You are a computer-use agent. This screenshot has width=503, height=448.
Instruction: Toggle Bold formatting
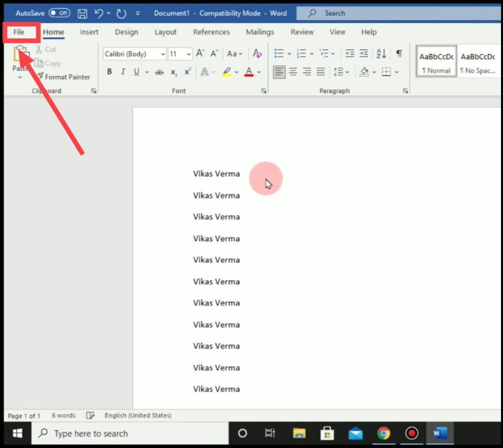tap(110, 72)
